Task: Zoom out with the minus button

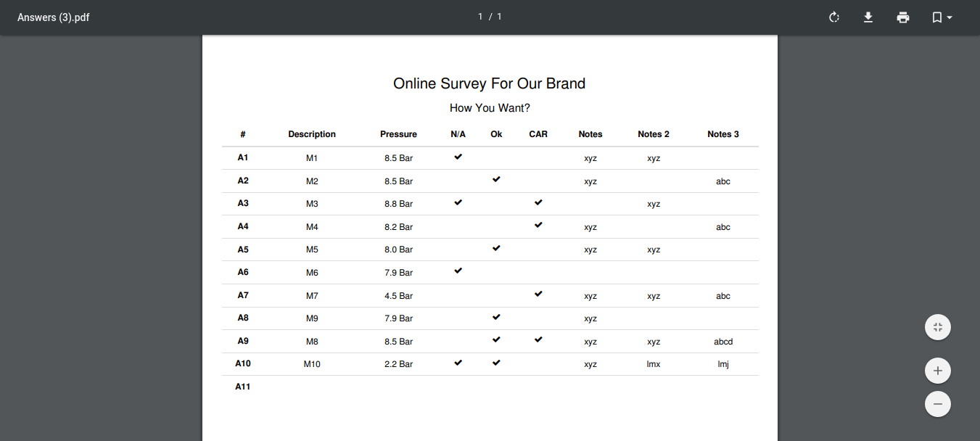Action: pyautogui.click(x=938, y=403)
